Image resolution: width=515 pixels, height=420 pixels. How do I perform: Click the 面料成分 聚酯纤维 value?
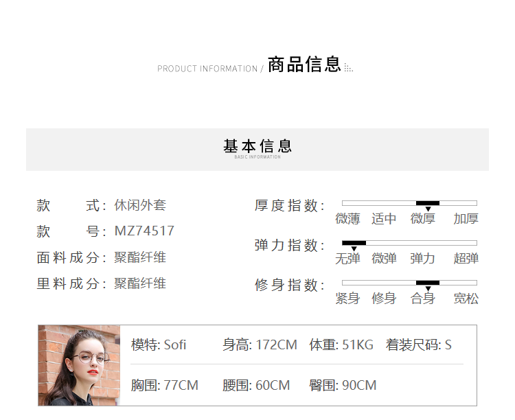pos(140,257)
